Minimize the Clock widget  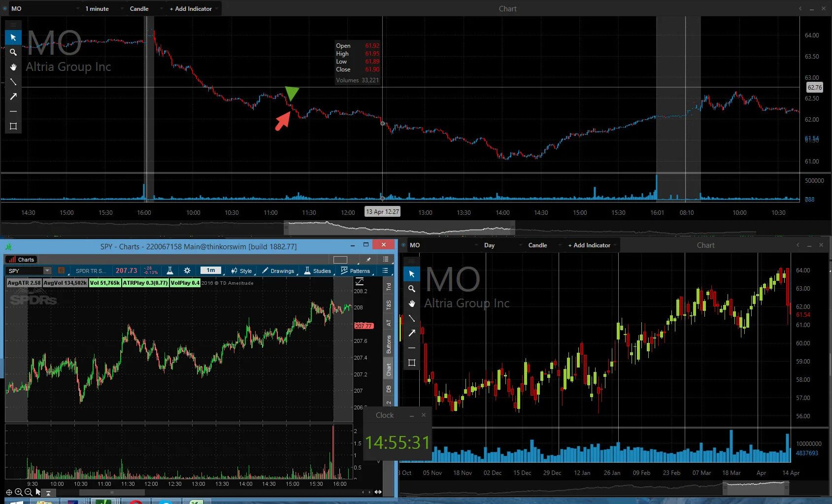tap(412, 416)
